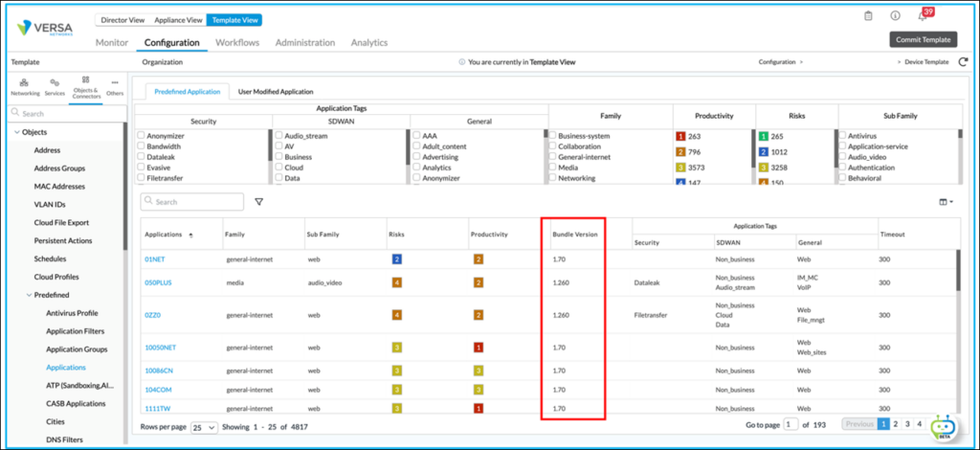Filter by Risks level 2 blue swatch
Image resolution: width=980 pixels, height=450 pixels.
(x=763, y=152)
